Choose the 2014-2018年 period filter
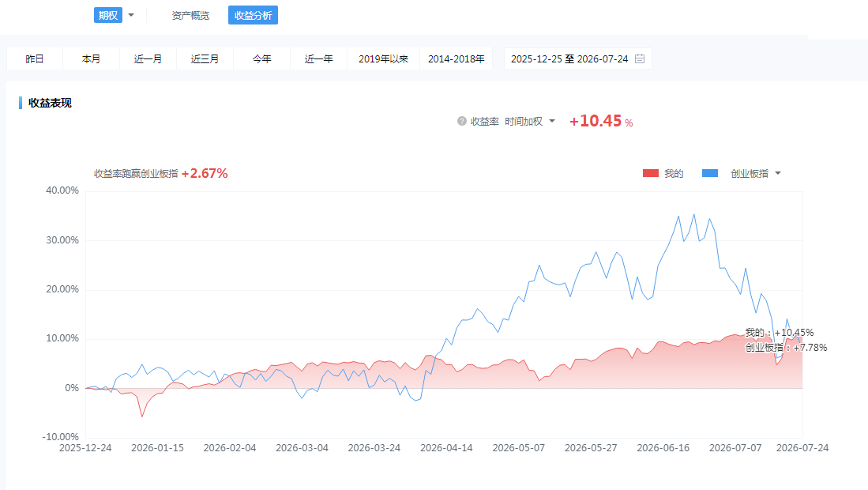The width and height of the screenshot is (868, 490). (457, 58)
